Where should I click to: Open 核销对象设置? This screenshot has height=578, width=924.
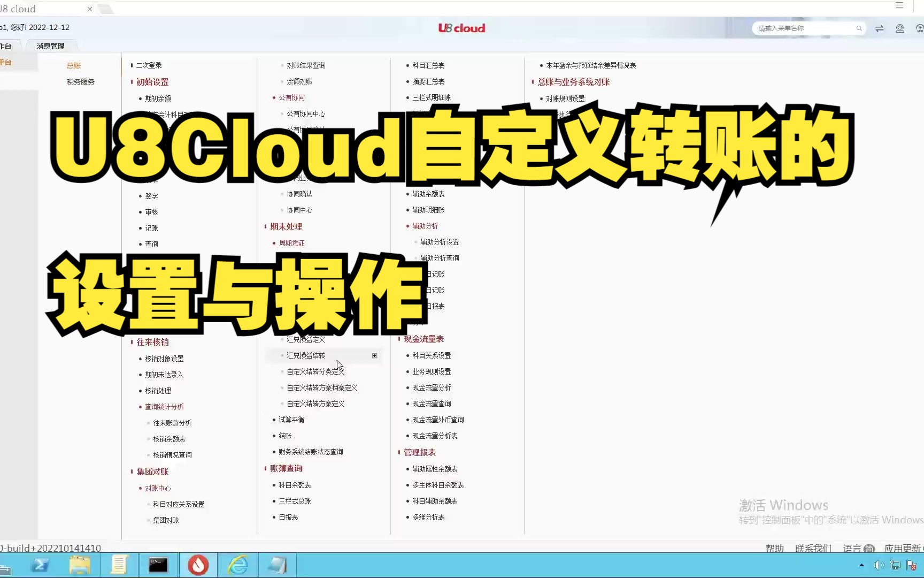(164, 359)
